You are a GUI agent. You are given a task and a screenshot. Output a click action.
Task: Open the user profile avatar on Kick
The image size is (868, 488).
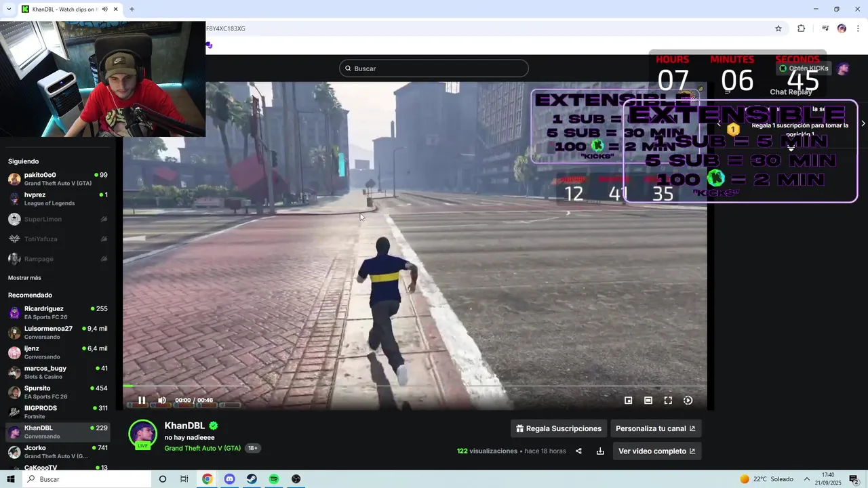(x=843, y=68)
